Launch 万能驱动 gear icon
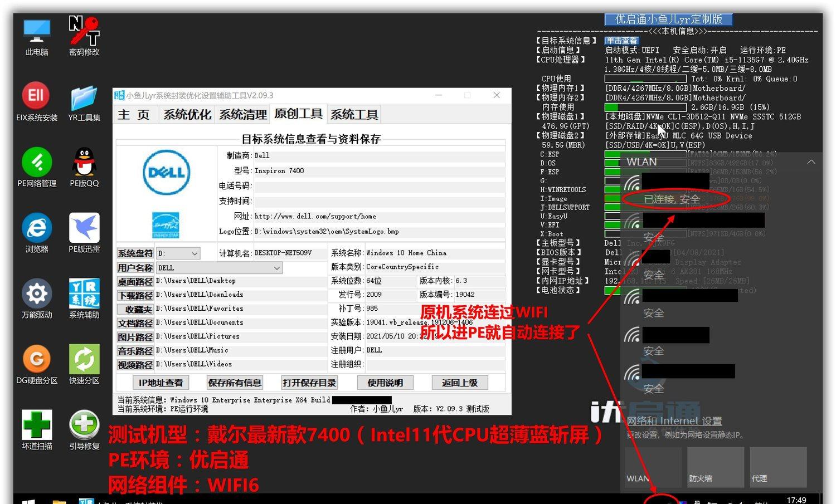Viewport: 836px width, 504px height. point(37,300)
